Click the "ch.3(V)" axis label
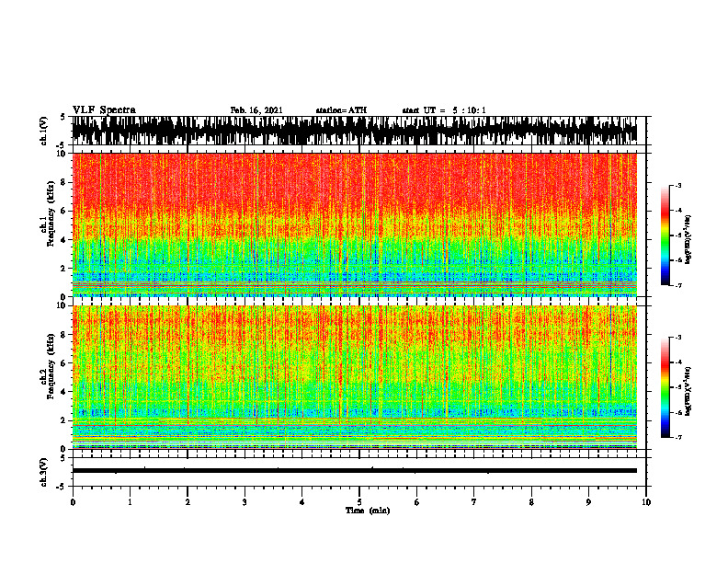Image resolution: width=728 pixels, height=563 pixels. coord(43,473)
